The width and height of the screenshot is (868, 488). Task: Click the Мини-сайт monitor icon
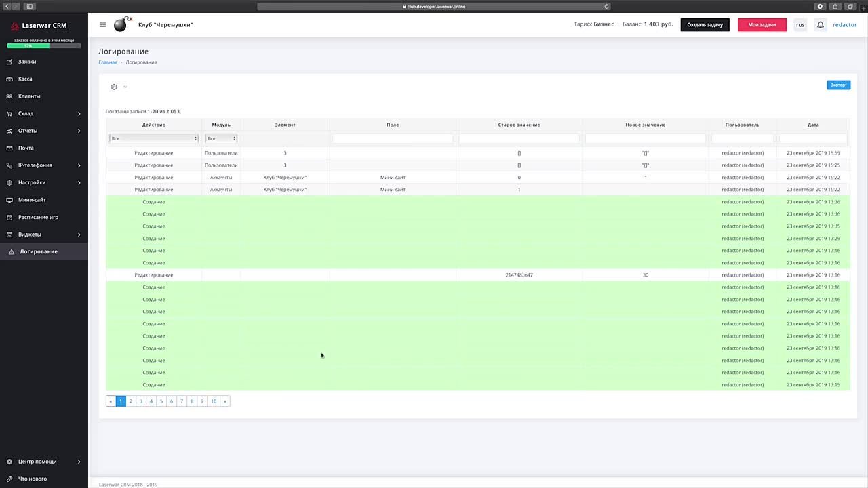click(x=9, y=200)
